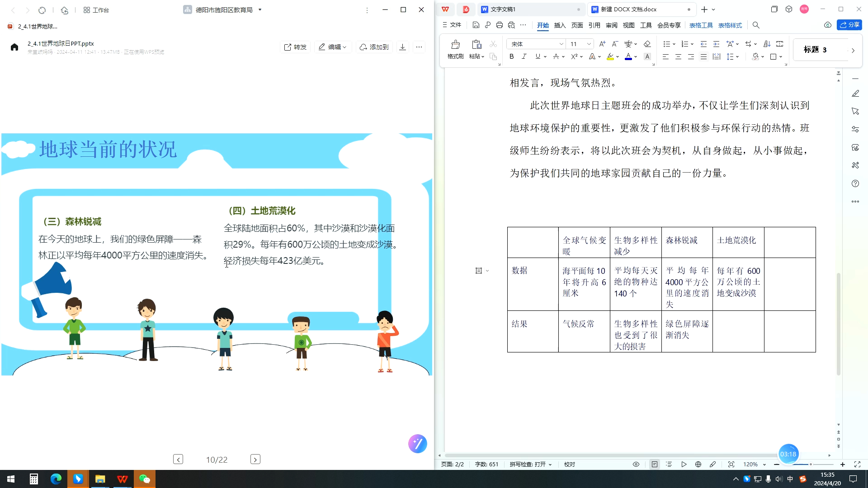Click the next slide navigation arrow
The height and width of the screenshot is (488, 868).
[x=255, y=459]
